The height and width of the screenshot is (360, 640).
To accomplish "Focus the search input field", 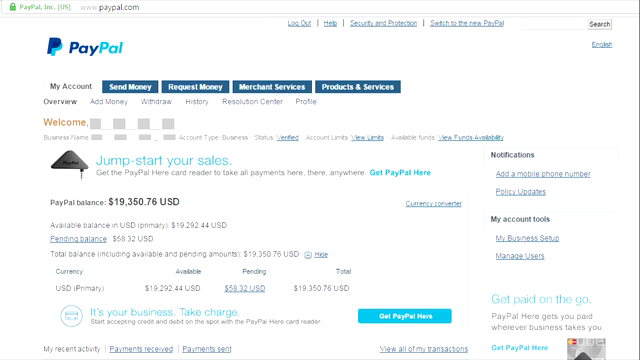I will 553,24.
